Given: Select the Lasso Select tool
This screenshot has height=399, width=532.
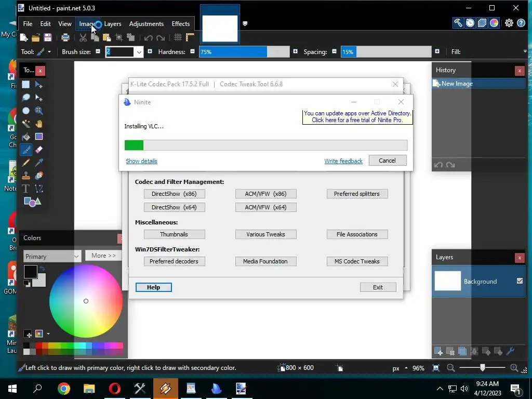Looking at the screenshot, I should click(26, 98).
